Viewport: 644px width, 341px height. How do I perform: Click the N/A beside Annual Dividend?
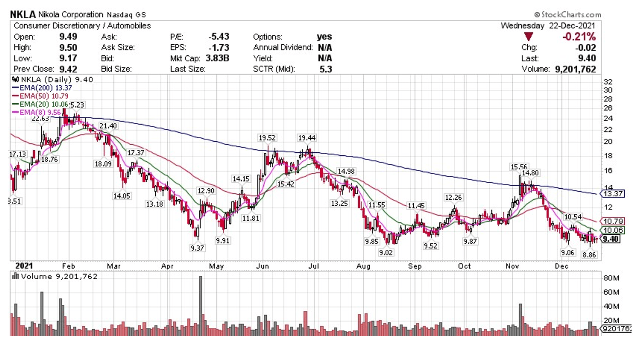coord(325,48)
